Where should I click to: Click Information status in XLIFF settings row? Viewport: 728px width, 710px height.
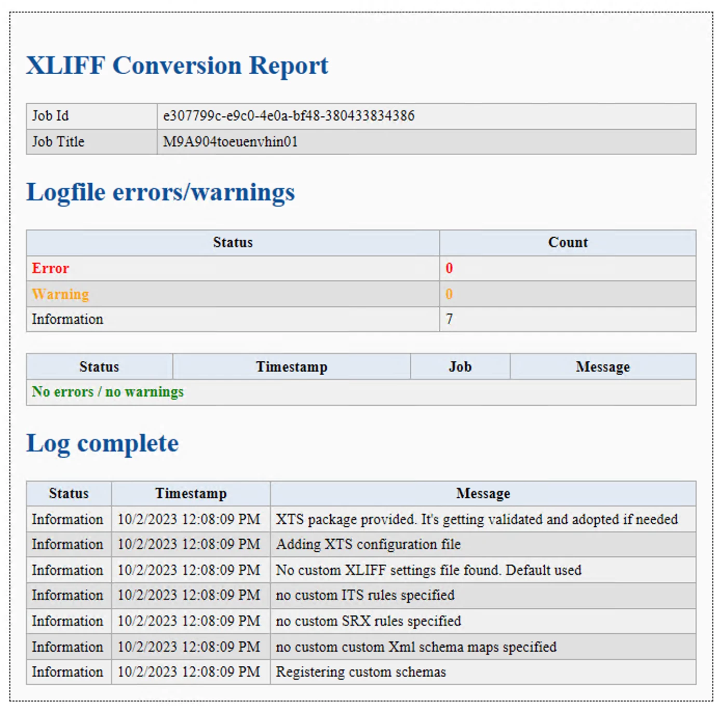68,570
